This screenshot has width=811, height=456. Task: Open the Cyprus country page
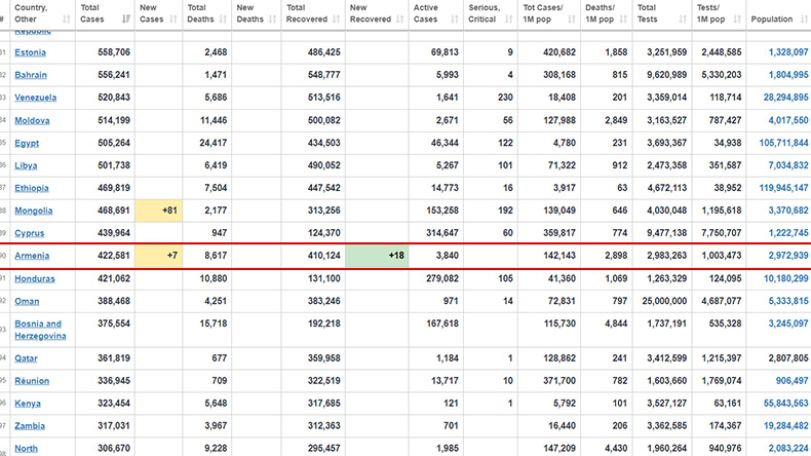tap(29, 233)
